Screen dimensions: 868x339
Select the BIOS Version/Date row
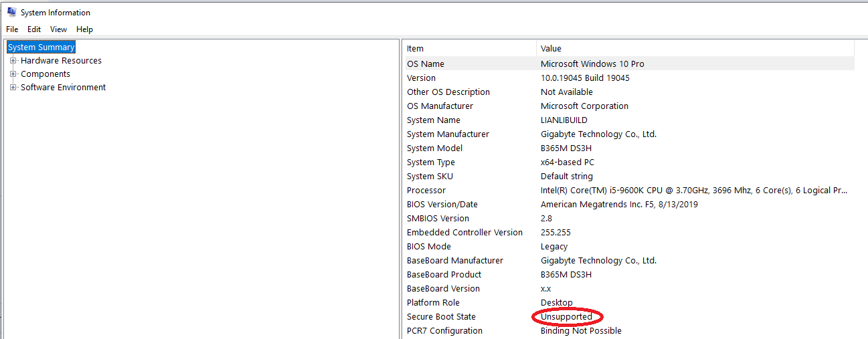click(x=629, y=205)
